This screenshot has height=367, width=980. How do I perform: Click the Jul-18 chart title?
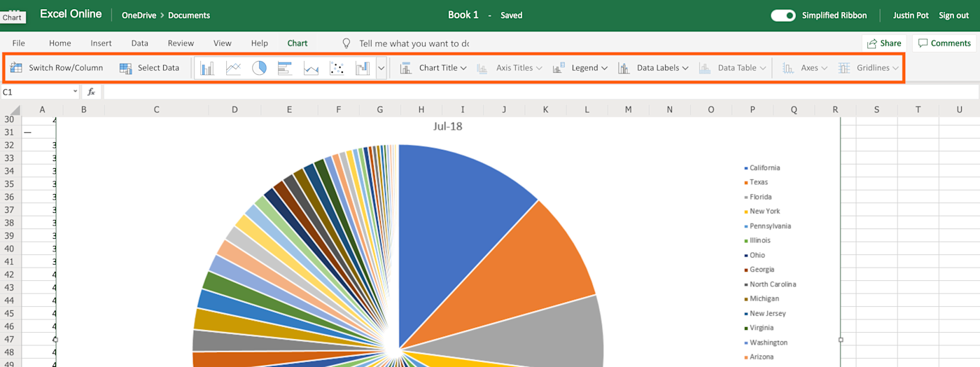pos(448,127)
